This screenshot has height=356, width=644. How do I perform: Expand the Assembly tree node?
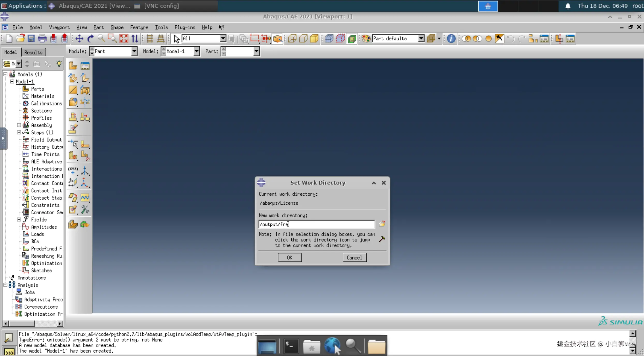click(19, 125)
